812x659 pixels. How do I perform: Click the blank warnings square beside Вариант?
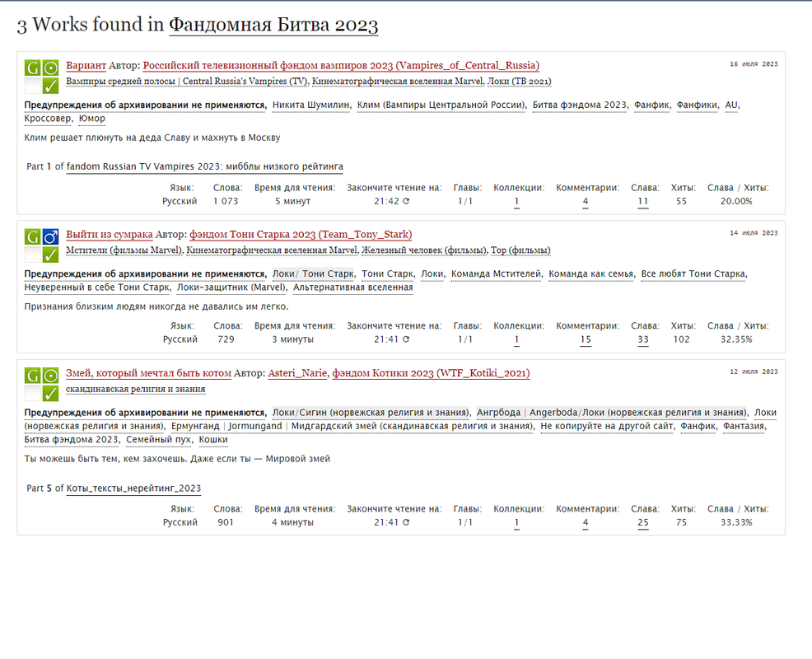(x=33, y=86)
